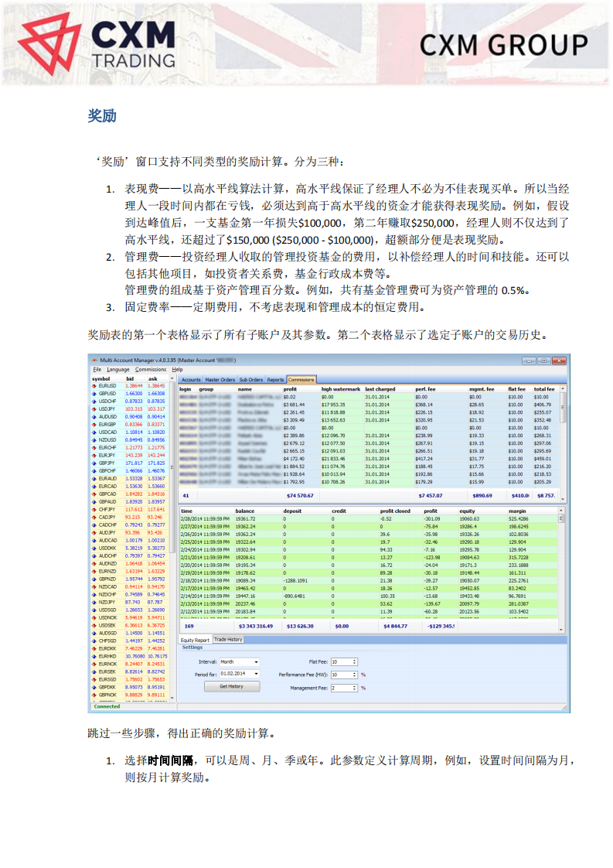Viewport: 613px width, 868px height.
Task: Click the arrow icon beside USDDKK
Action: (x=94, y=548)
